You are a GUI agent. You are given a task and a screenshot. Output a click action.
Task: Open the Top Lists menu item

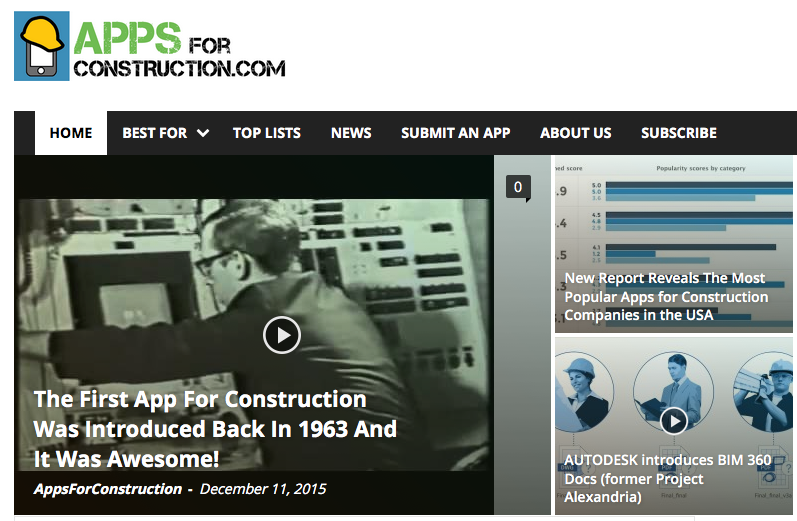point(267,133)
